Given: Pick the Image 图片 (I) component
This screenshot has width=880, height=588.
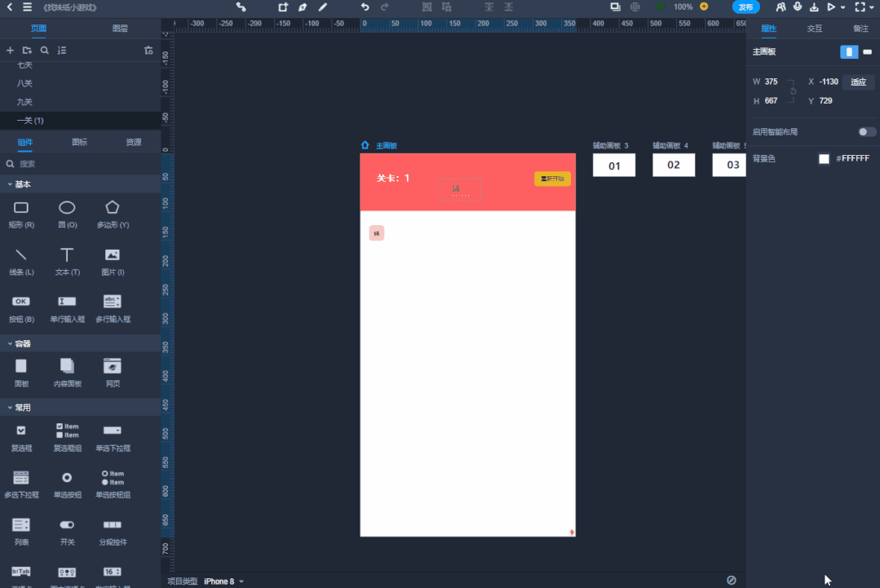Looking at the screenshot, I should click(113, 262).
